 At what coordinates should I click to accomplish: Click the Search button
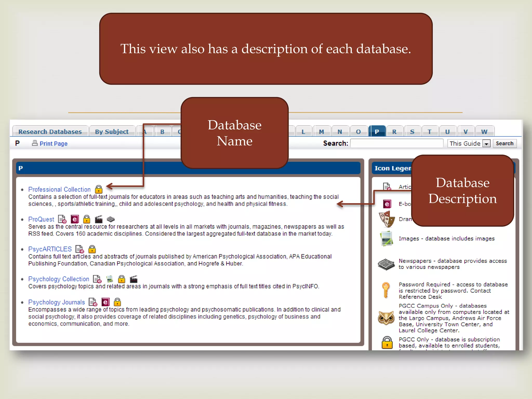(504, 143)
